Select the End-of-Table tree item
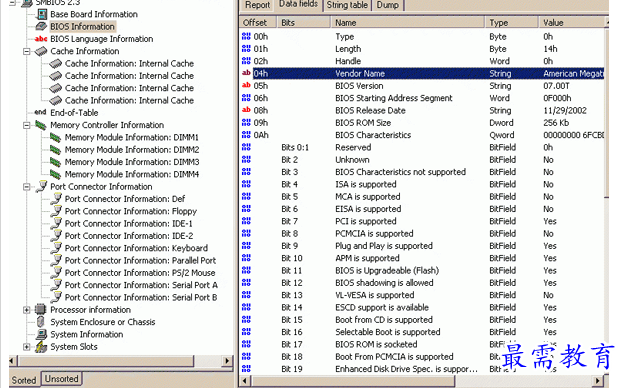 pyautogui.click(x=74, y=113)
